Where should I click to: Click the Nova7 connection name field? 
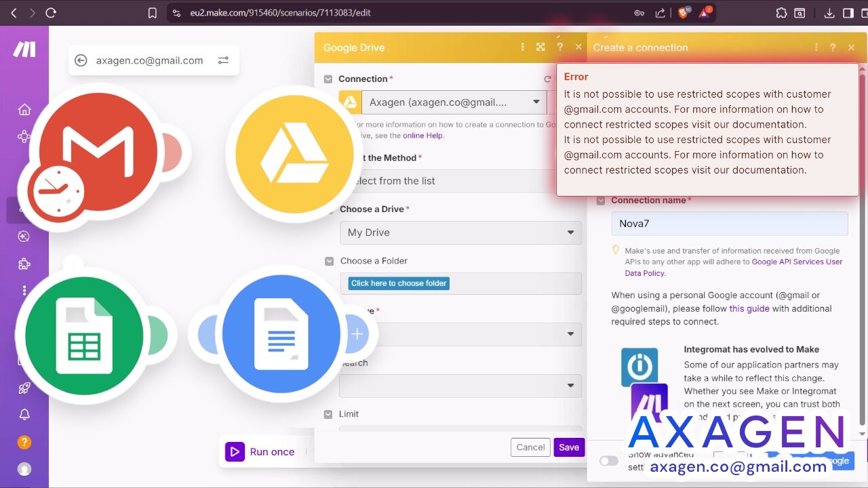point(730,224)
